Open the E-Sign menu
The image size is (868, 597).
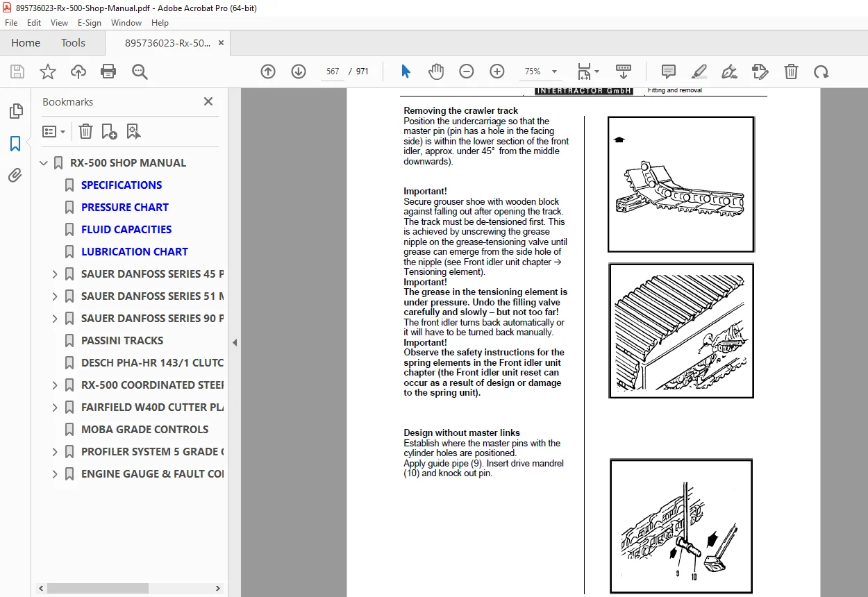click(x=90, y=23)
